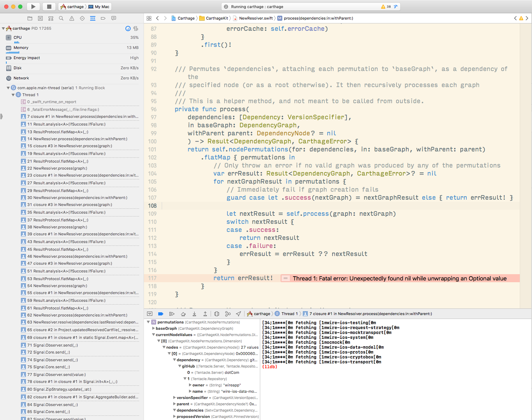This screenshot has height=420, width=532.
Task: Switch to the Breakpoint navigator
Action: pyautogui.click(x=103, y=18)
